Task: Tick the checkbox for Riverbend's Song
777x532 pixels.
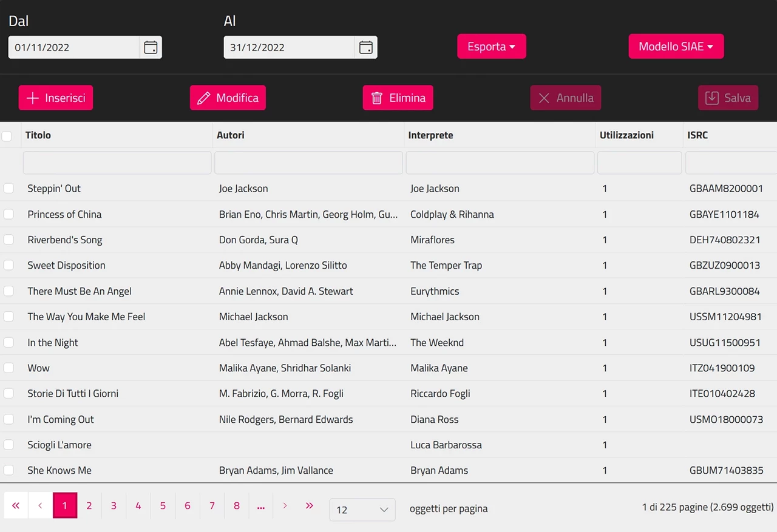Action: coord(8,240)
